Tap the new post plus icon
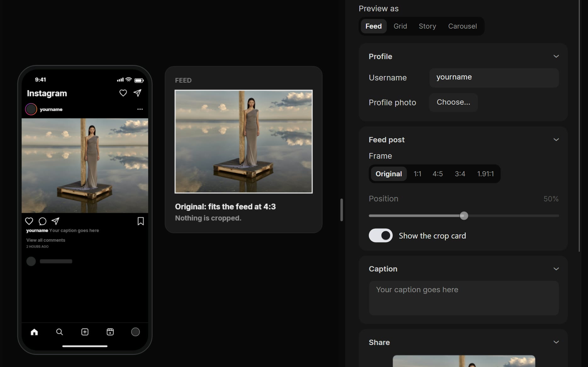The width and height of the screenshot is (588, 367). tap(85, 332)
